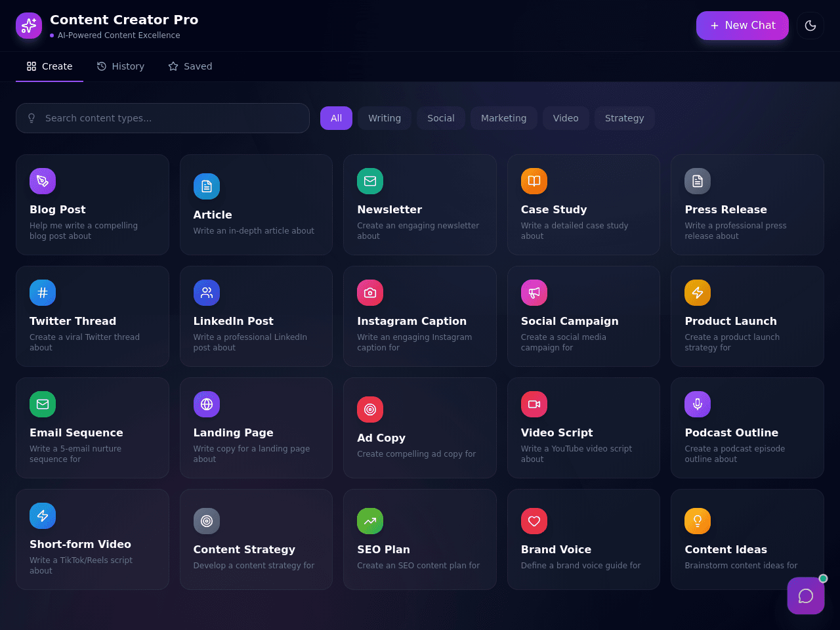Click "Develop a content strategy for" text
Screen dimensions: 840x630
point(254,566)
